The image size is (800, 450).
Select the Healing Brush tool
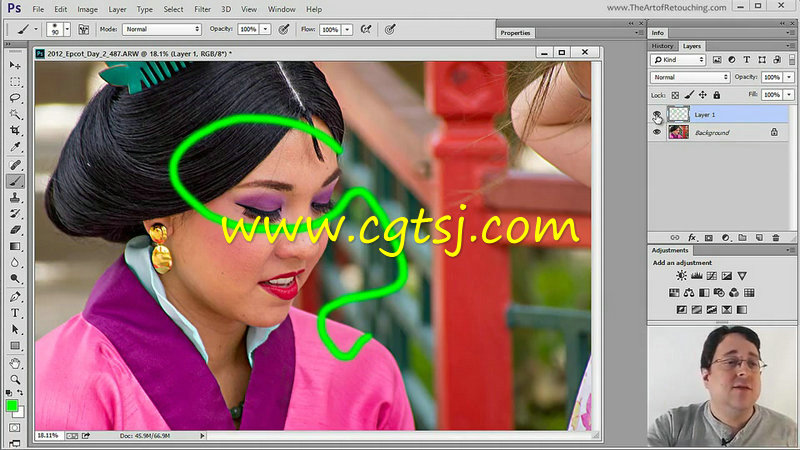(x=15, y=164)
